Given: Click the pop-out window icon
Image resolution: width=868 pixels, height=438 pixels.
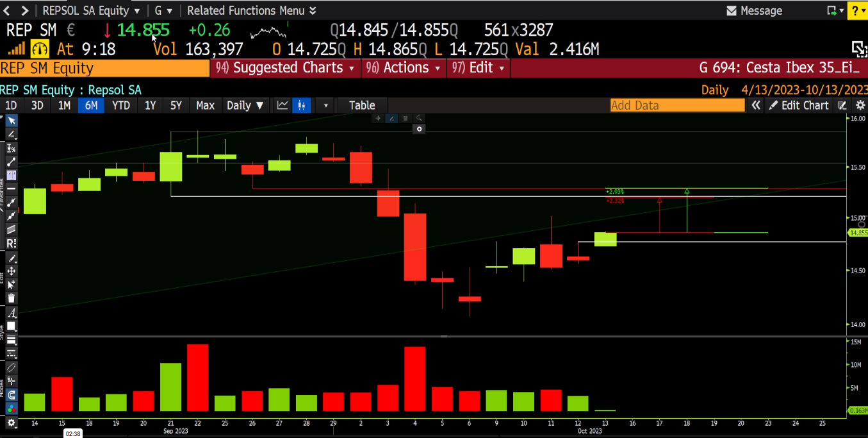Looking at the screenshot, I should point(858,49).
